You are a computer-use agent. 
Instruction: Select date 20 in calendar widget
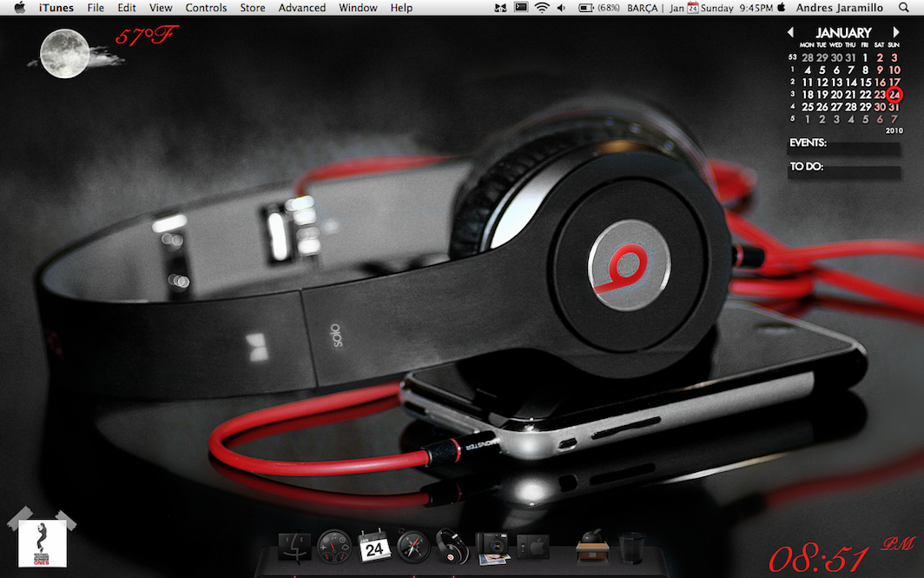click(836, 95)
